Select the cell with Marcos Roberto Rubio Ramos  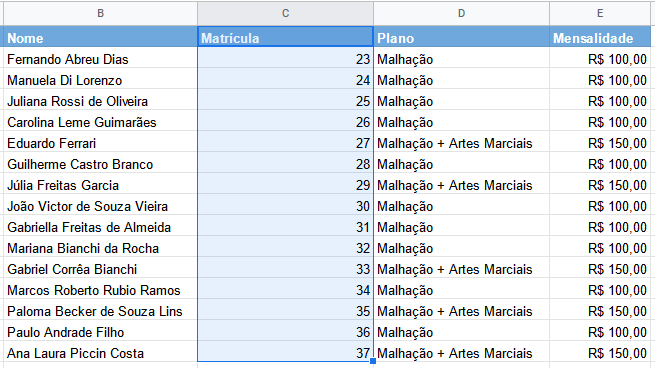101,290
